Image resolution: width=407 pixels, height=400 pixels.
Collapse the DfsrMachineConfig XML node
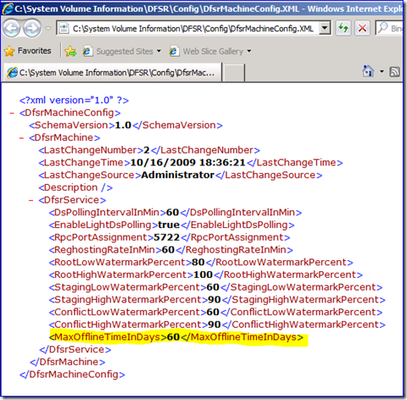point(12,113)
